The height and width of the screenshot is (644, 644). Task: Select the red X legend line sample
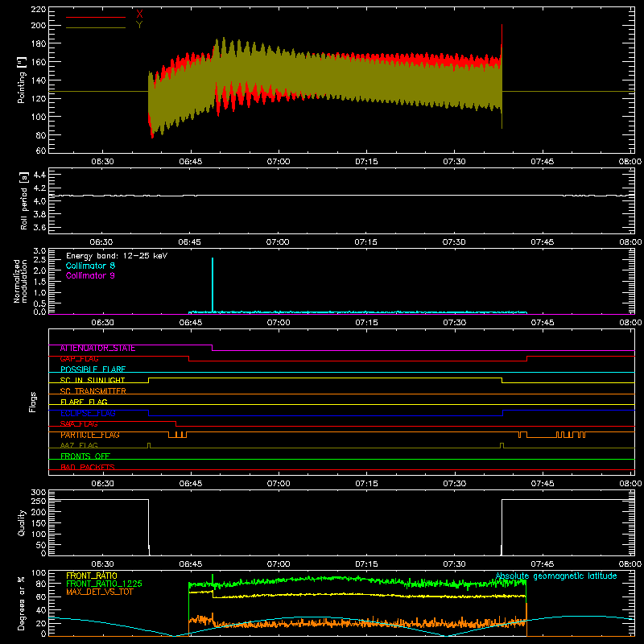tap(96, 17)
